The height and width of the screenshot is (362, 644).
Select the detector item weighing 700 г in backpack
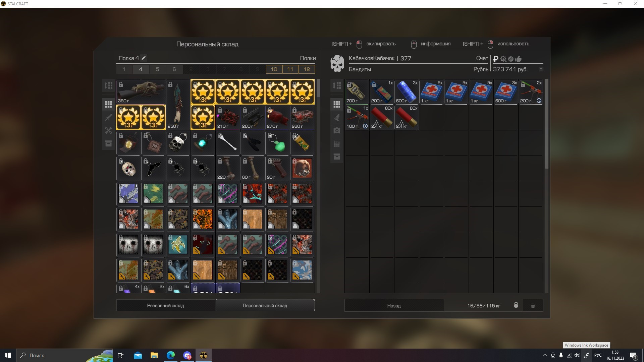357,92
